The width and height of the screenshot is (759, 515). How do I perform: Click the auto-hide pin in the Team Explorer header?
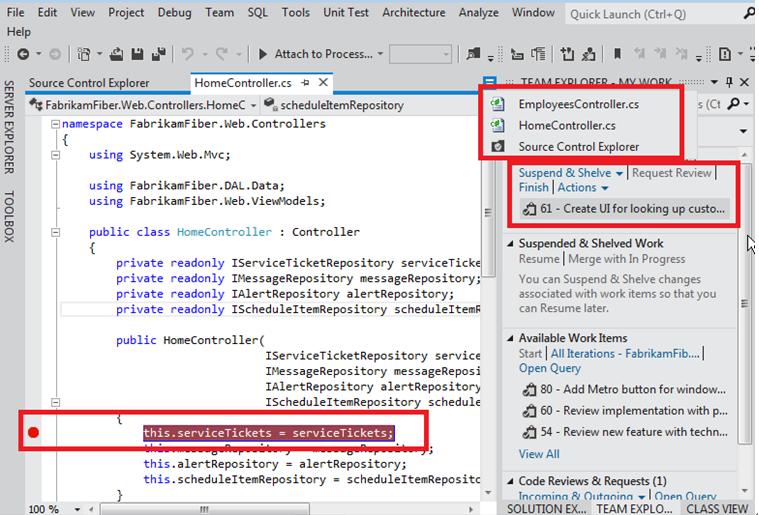click(729, 82)
